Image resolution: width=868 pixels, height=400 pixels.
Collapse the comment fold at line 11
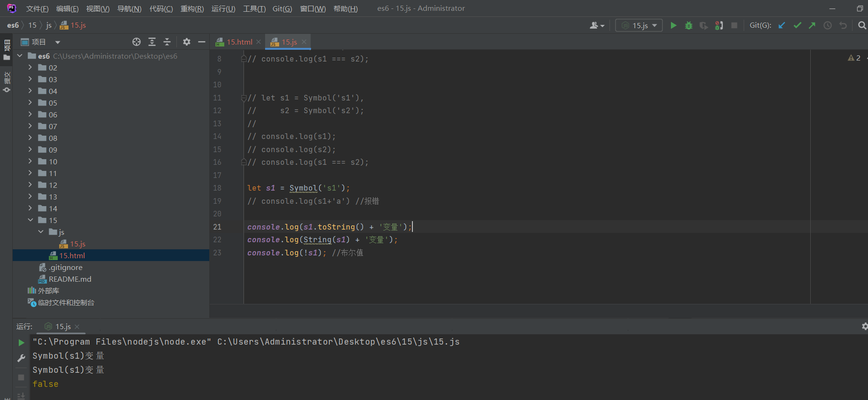[244, 98]
